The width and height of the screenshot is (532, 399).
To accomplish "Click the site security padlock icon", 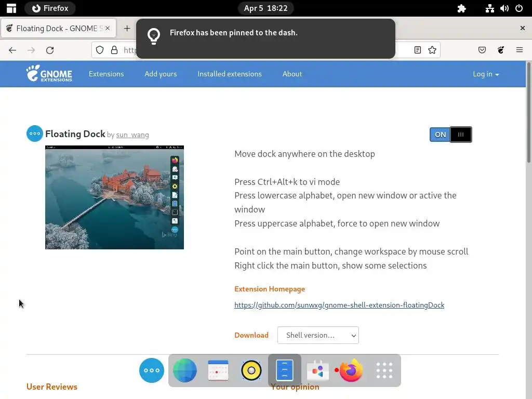I will point(114,50).
